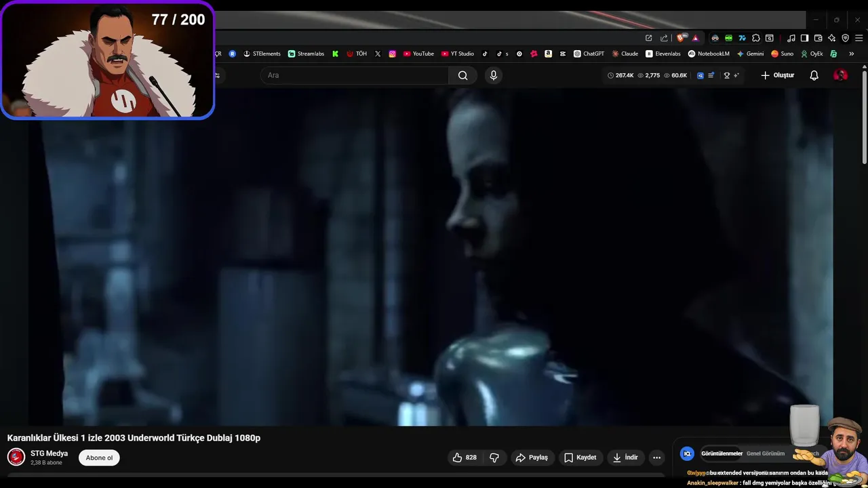Toggle the browser sidebar panel
Viewport: 868px width, 488px height.
(804, 38)
